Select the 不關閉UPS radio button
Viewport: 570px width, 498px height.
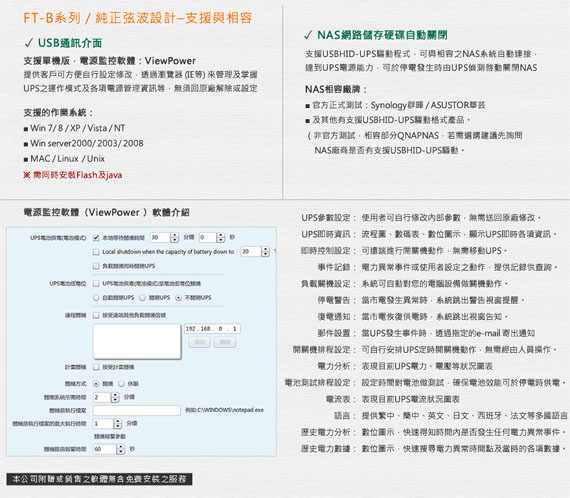pos(178,298)
